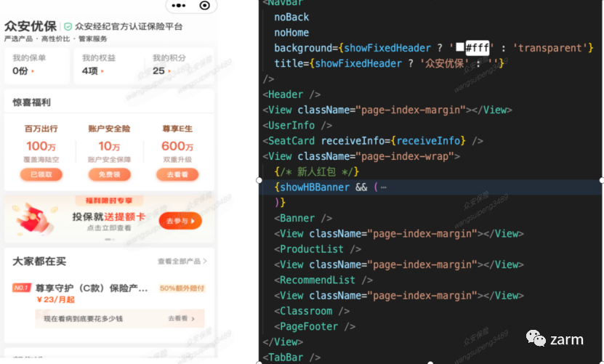
Task: Click the NO.1 ranking badge
Action: click(x=22, y=288)
